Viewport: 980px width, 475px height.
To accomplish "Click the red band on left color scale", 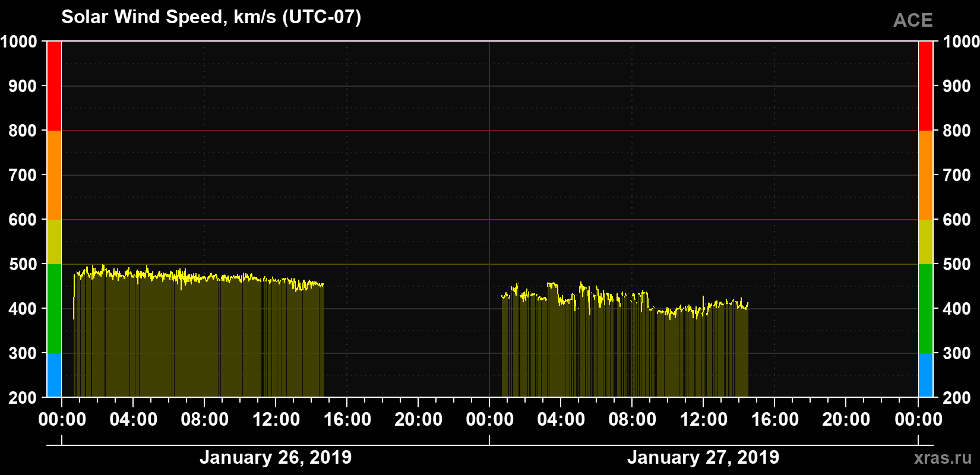I will point(54,86).
